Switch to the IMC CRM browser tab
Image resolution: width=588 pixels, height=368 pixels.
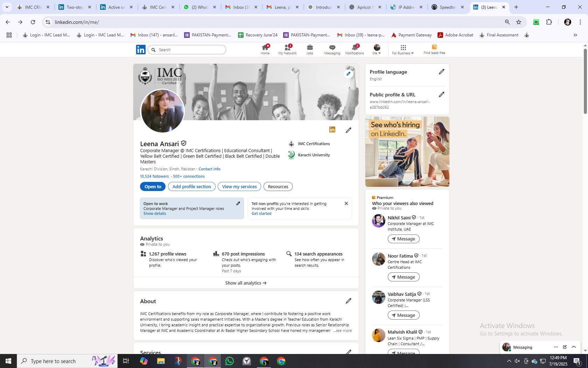click(x=34, y=7)
